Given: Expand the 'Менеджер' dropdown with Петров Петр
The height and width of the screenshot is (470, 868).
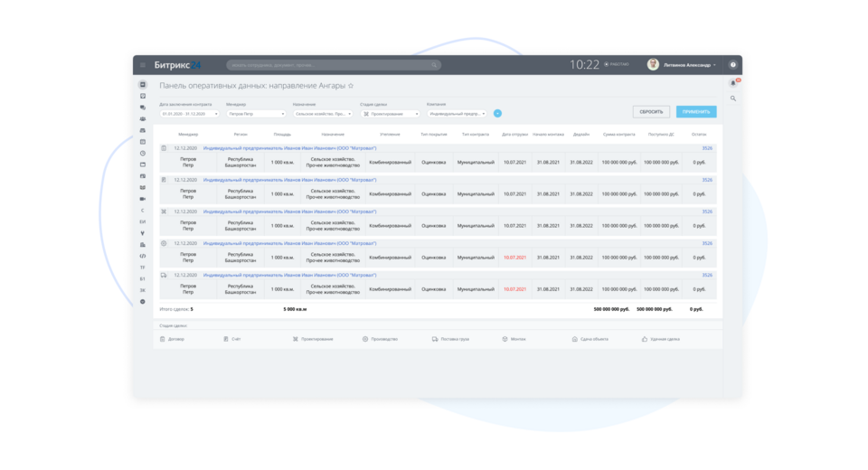Looking at the screenshot, I should point(257,114).
